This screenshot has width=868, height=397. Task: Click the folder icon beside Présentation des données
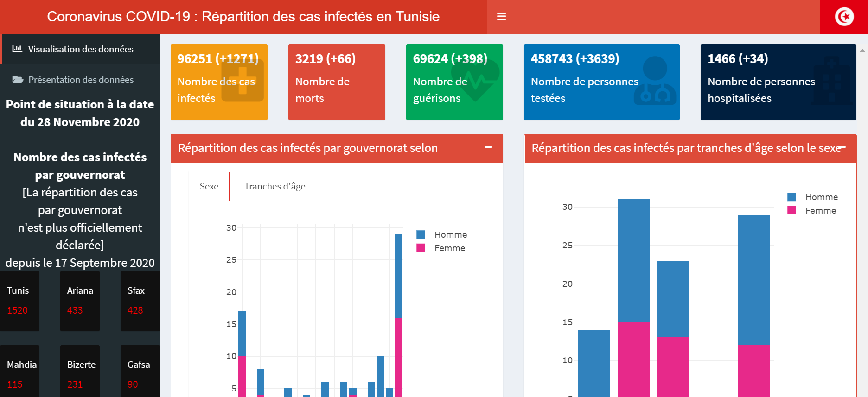(x=18, y=80)
